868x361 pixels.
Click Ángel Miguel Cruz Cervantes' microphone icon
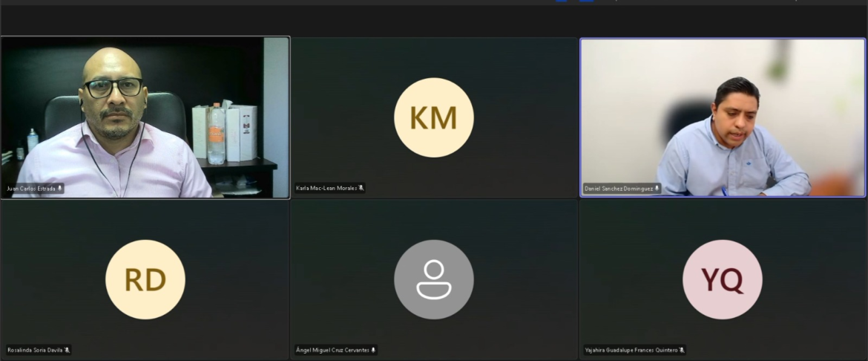click(374, 350)
